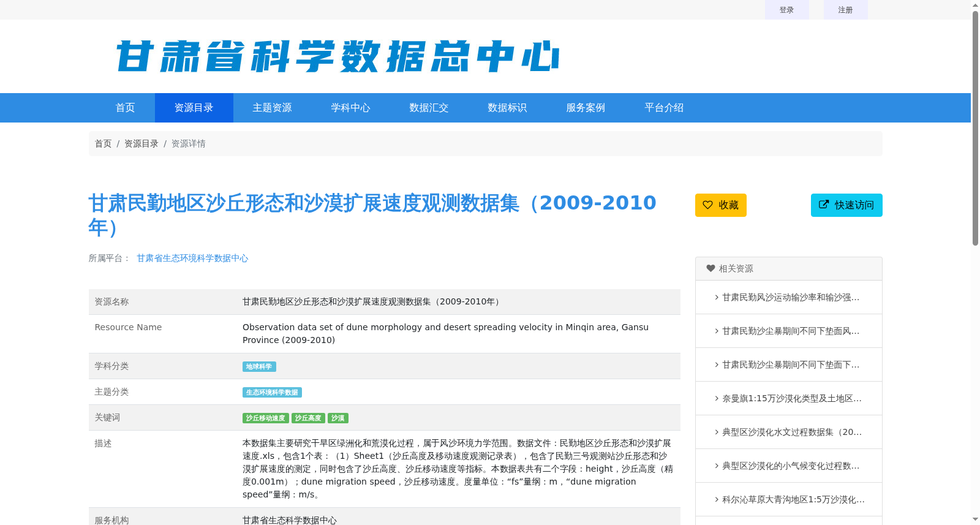Image resolution: width=980 pixels, height=525 pixels.
Task: Click the external-link icon in 快速访问 button
Action: (824, 205)
